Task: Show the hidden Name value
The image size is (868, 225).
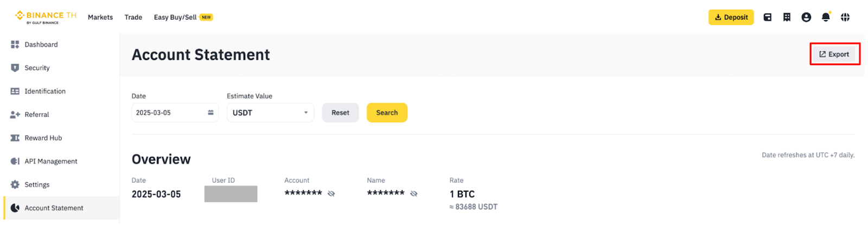Action: (x=414, y=193)
